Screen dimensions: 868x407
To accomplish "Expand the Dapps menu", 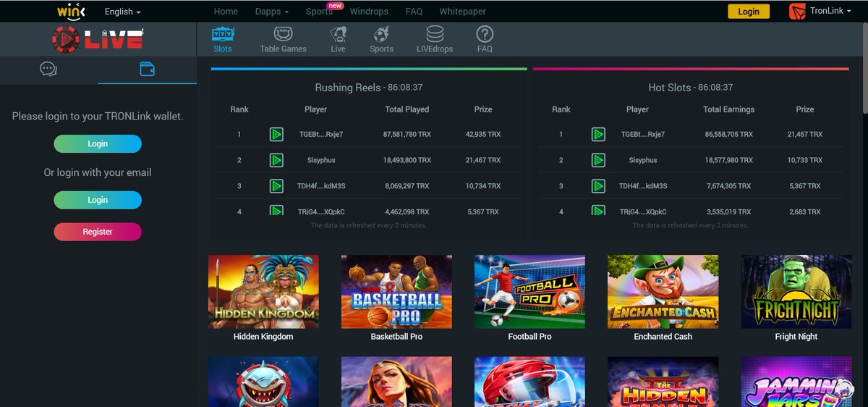I will point(272,12).
